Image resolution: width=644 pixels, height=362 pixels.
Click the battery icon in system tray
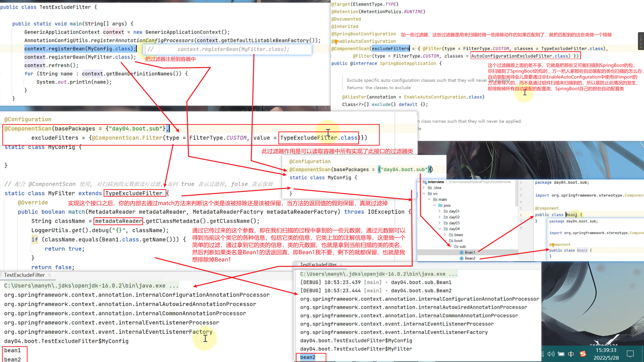coord(561,354)
